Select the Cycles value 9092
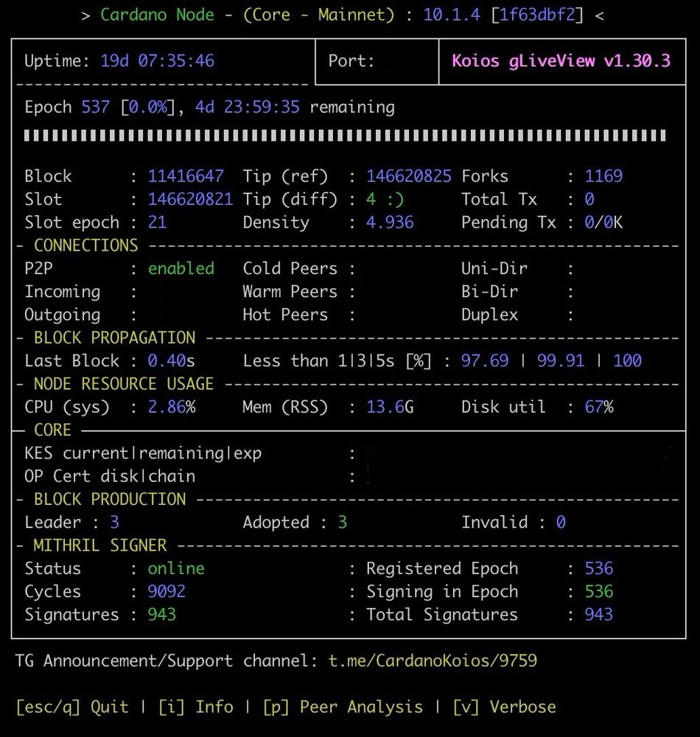 (167, 590)
